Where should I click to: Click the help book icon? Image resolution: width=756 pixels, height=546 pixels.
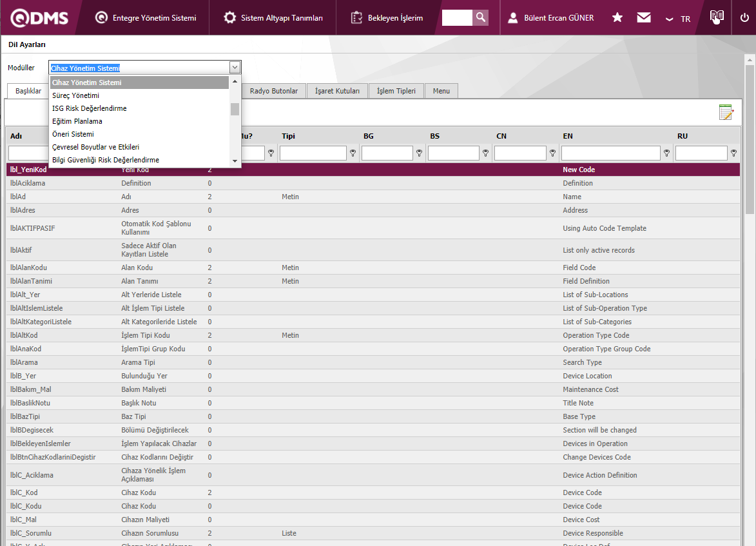(x=716, y=17)
